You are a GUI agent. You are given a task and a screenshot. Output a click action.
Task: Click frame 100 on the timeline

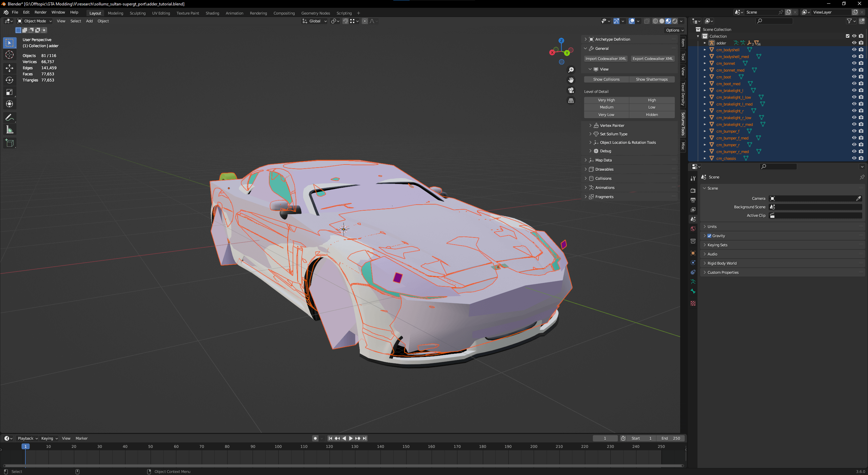pos(278,447)
